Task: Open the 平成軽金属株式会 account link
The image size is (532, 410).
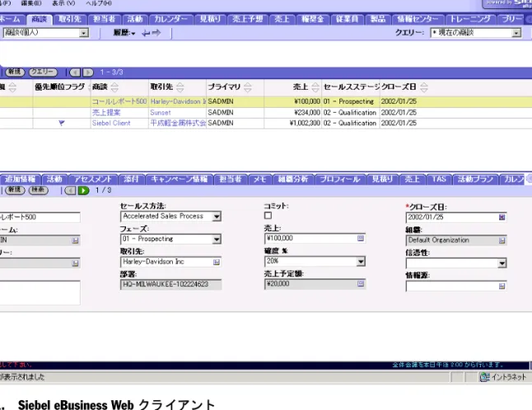Action: (178, 123)
